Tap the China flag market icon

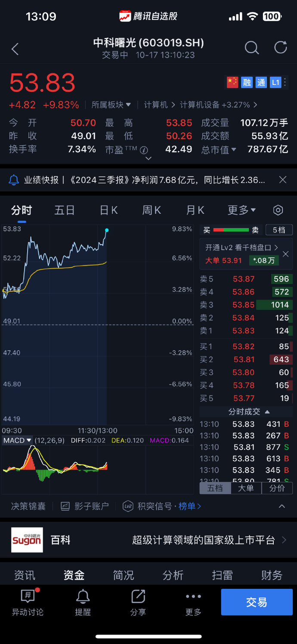coord(232,82)
